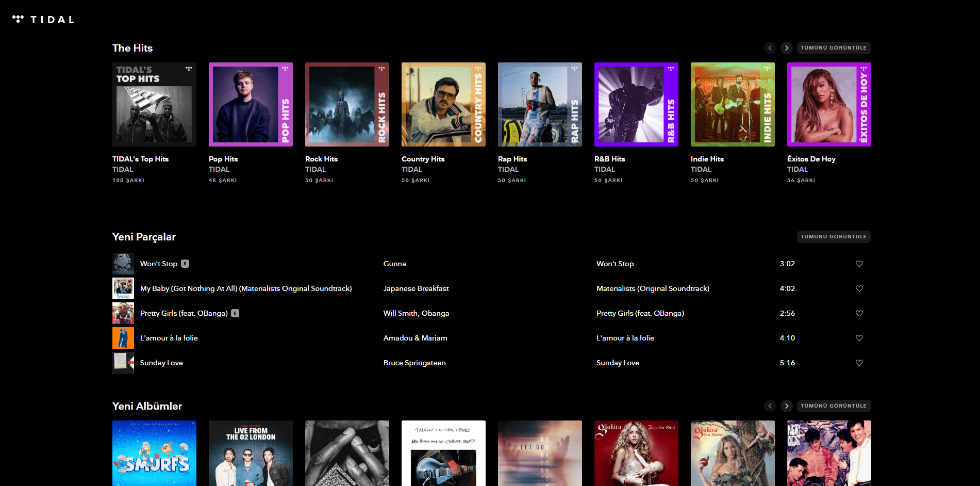
Task: Show previous Yeni Albümler albums
Action: point(770,406)
